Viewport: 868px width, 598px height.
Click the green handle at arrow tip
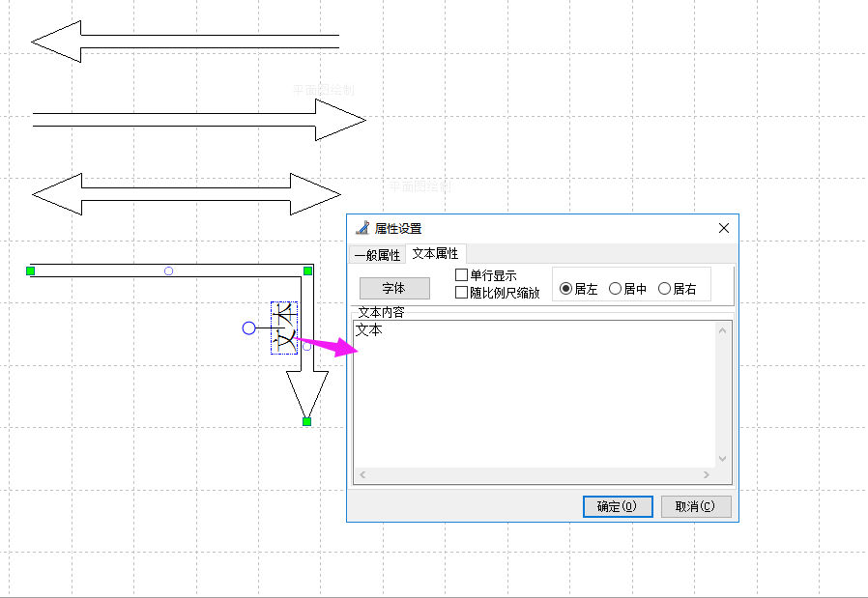coord(306,421)
